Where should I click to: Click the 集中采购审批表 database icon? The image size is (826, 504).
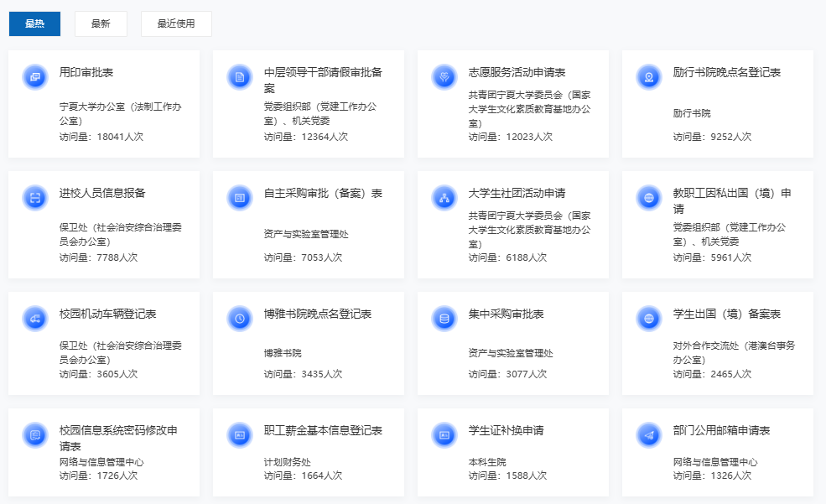pos(444,319)
